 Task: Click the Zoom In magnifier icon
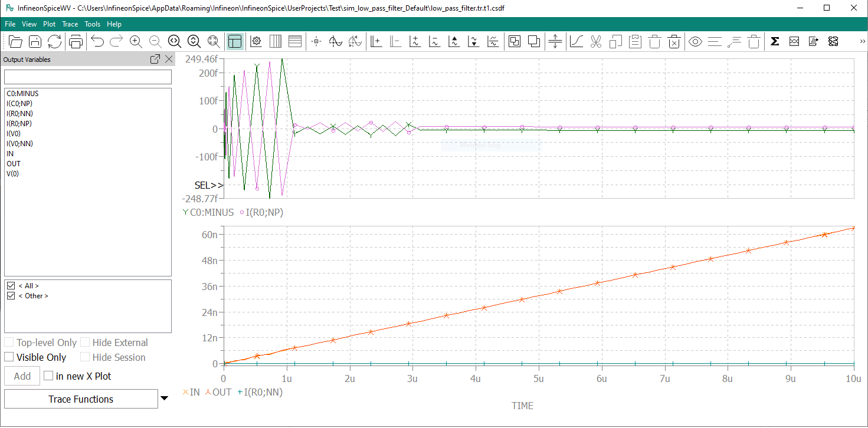[x=136, y=41]
